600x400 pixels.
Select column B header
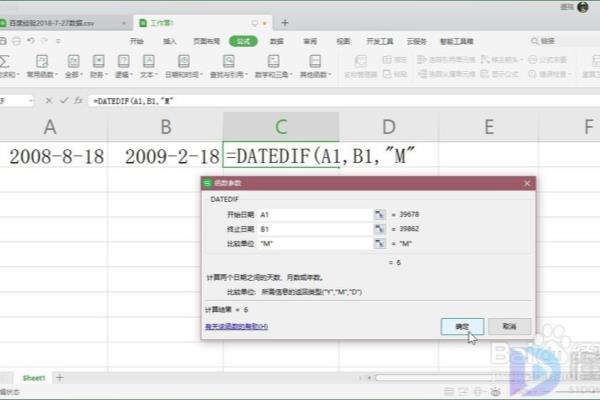[x=166, y=127]
